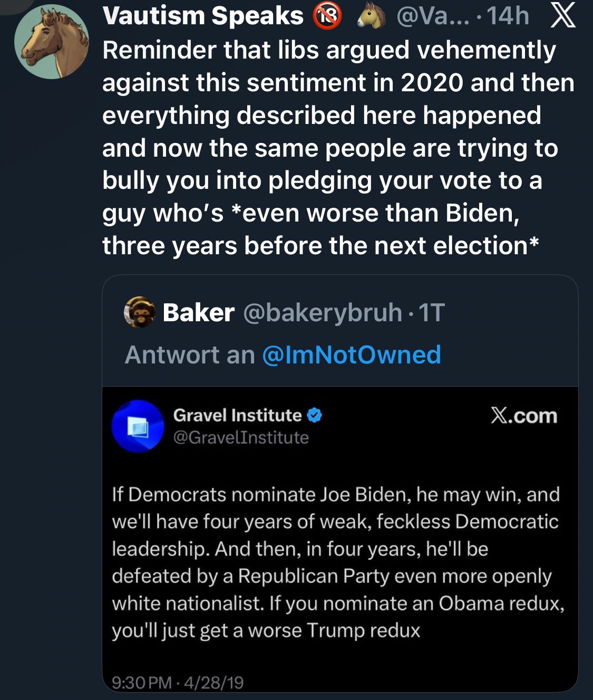Click the 1T quoted-post timestamp
The image size is (593, 700).
pyautogui.click(x=432, y=312)
